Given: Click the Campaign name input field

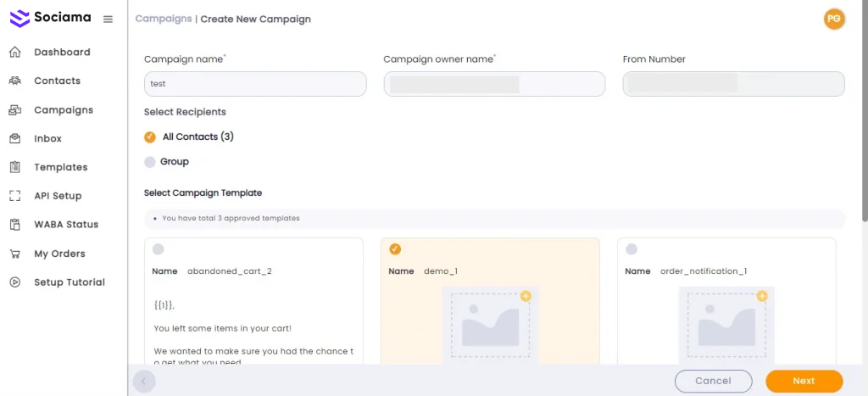Looking at the screenshot, I should coord(255,84).
